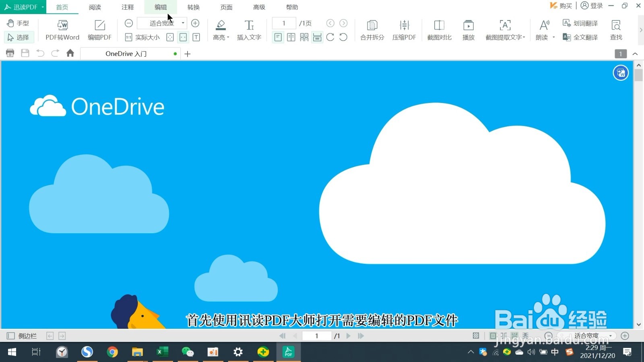Set view to actual size (实际大小)
The height and width of the screenshot is (362, 644).
142,37
